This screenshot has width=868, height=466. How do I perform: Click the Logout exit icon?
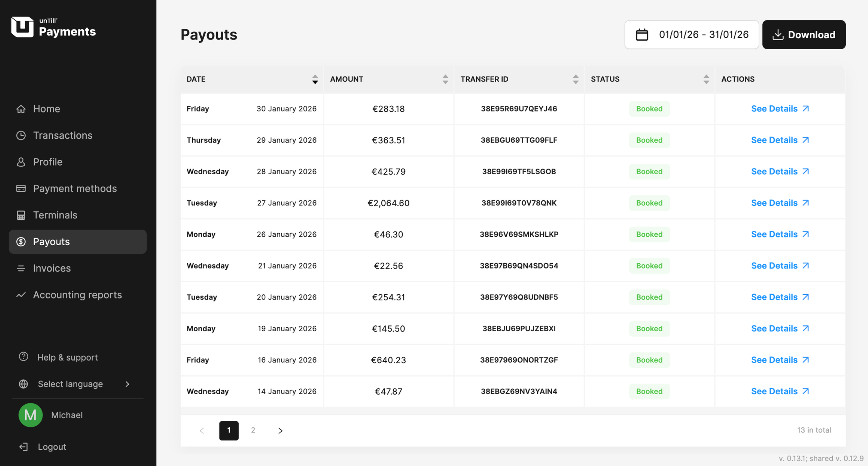(24, 447)
